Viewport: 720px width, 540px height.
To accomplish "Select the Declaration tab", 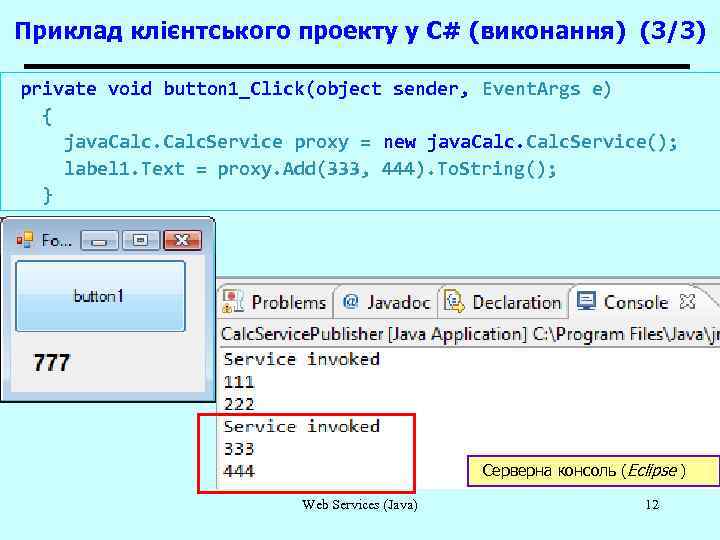I will [503, 302].
